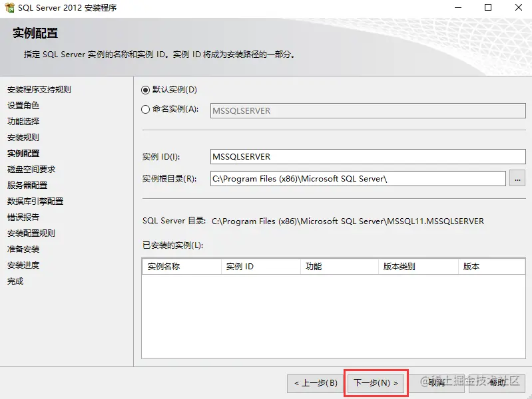Click the 设置角色 step

[23, 106]
